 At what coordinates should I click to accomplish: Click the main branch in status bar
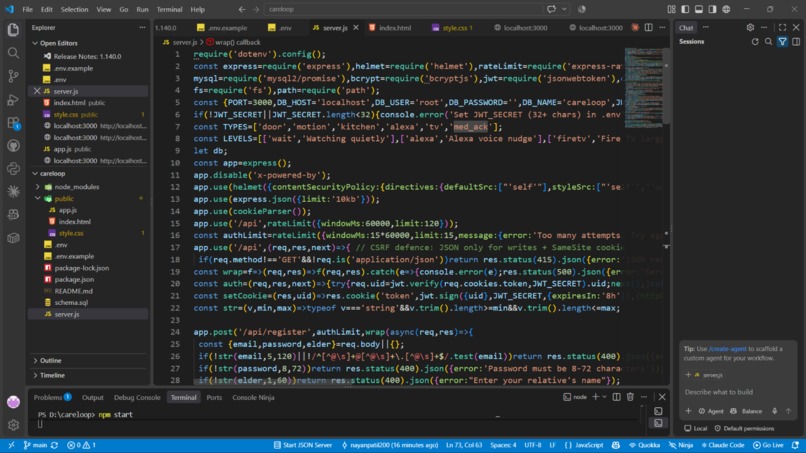35,445
